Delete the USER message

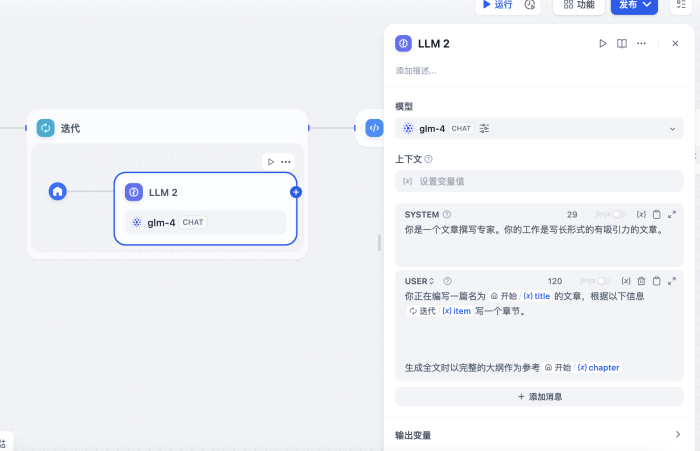641,281
